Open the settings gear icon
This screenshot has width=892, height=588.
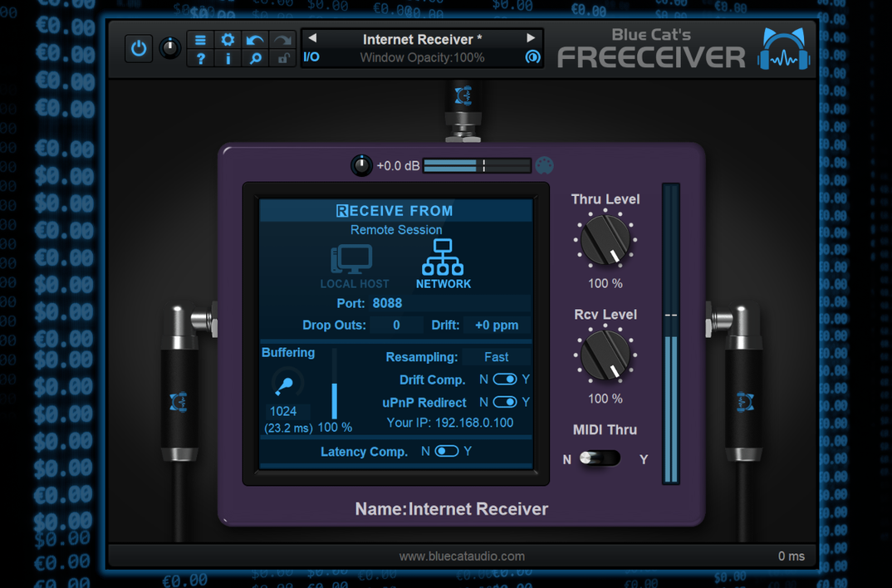[228, 40]
